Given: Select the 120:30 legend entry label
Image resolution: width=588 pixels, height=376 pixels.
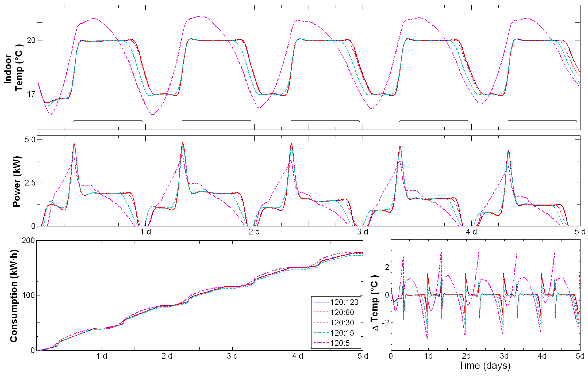Looking at the screenshot, I should [342, 323].
